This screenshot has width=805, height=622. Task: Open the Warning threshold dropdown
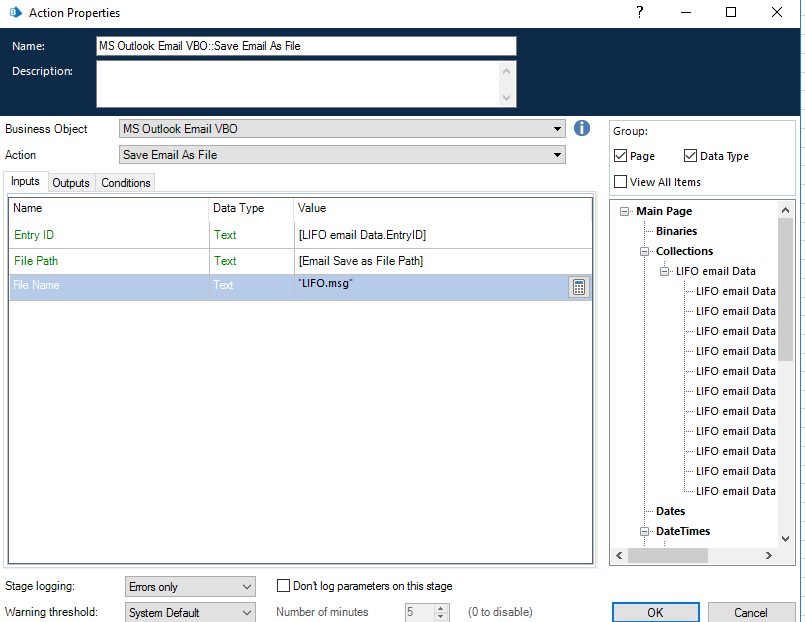(x=247, y=613)
